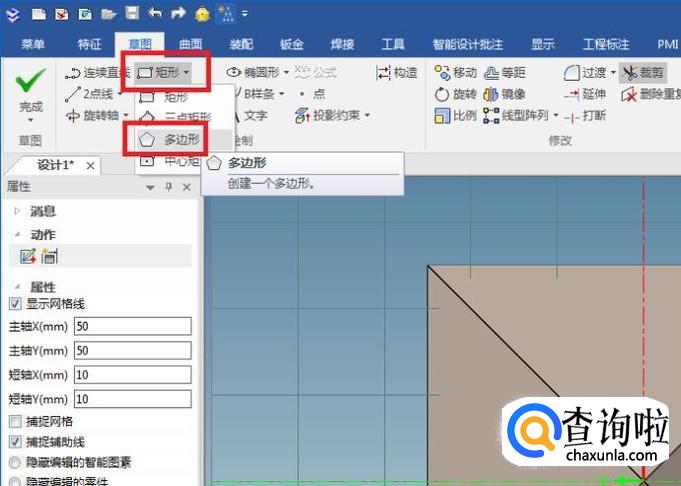Click the 打断 break tool
The width and height of the screenshot is (681, 486).
coord(585,116)
